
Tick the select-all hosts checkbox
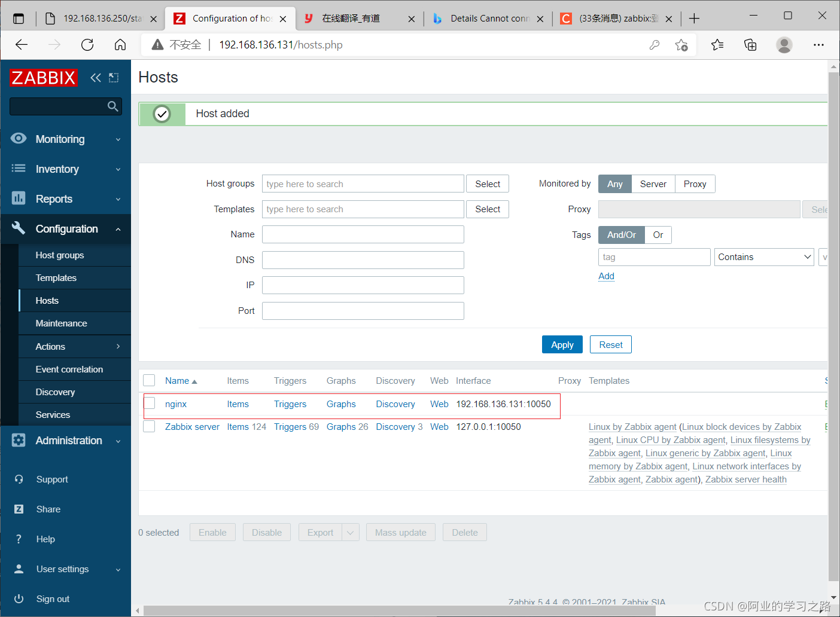coord(150,380)
